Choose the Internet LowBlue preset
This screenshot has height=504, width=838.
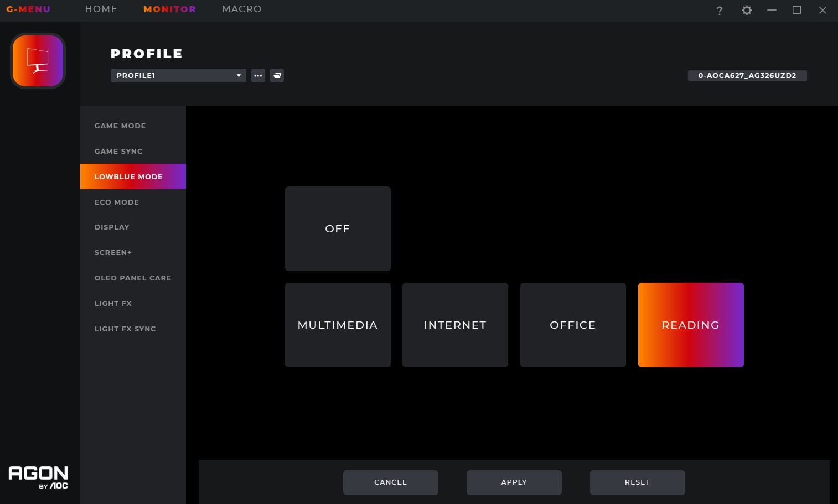455,325
